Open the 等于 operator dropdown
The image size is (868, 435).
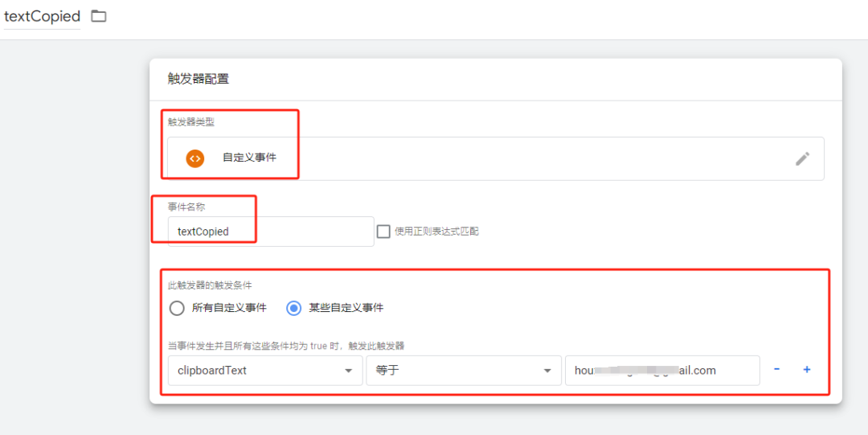(x=464, y=370)
